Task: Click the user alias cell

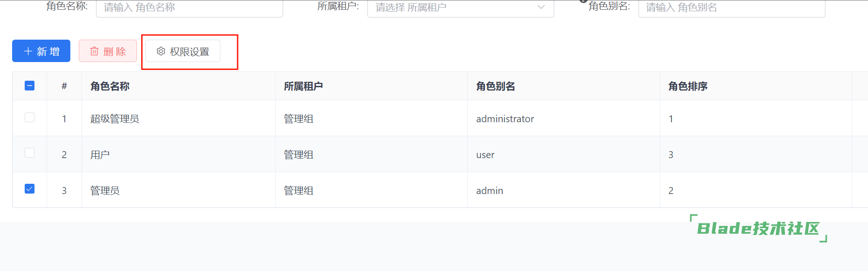Action: coord(485,155)
